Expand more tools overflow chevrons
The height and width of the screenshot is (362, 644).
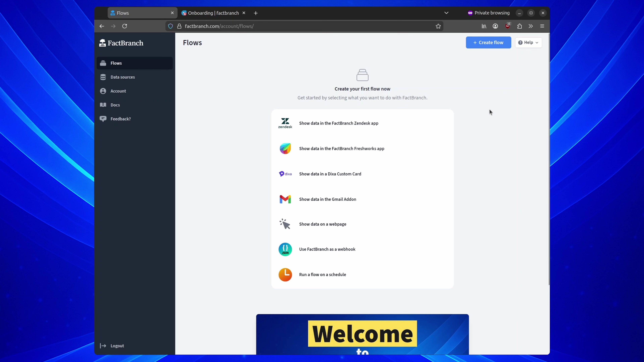[x=530, y=26]
